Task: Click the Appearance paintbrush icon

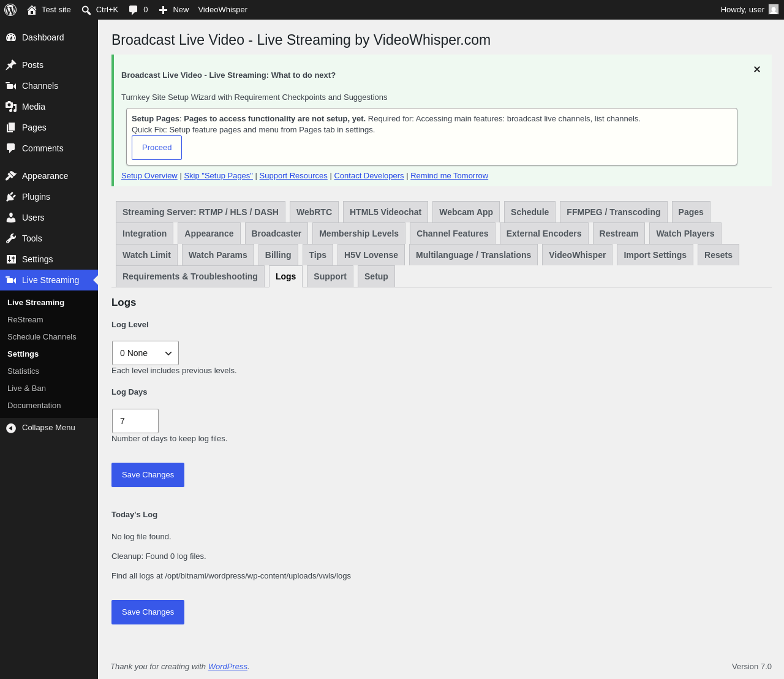Action: (11, 176)
